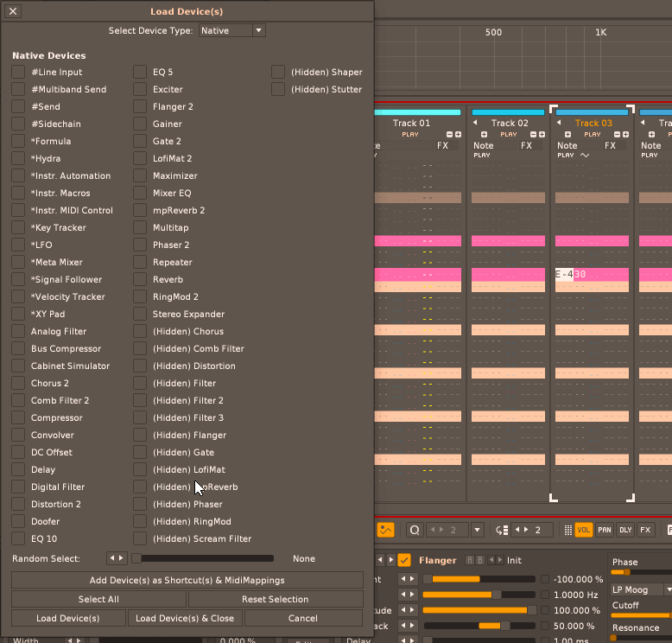The image size is (672, 643).
Task: Toggle the DLY column button
Action: 625,530
